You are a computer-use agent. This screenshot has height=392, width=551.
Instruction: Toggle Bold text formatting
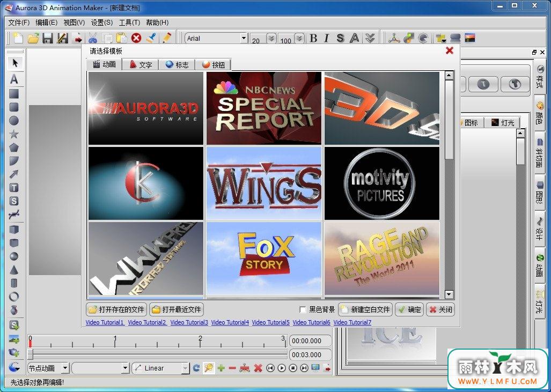click(313, 38)
